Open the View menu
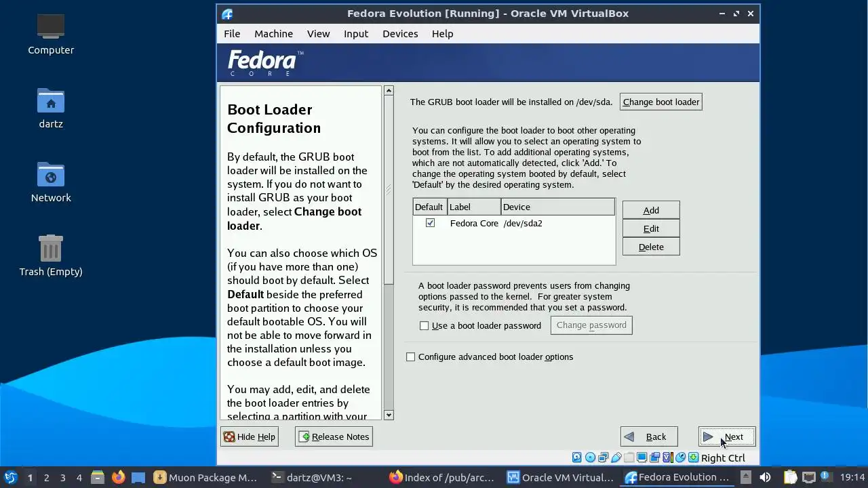The width and height of the screenshot is (868, 488). [318, 34]
